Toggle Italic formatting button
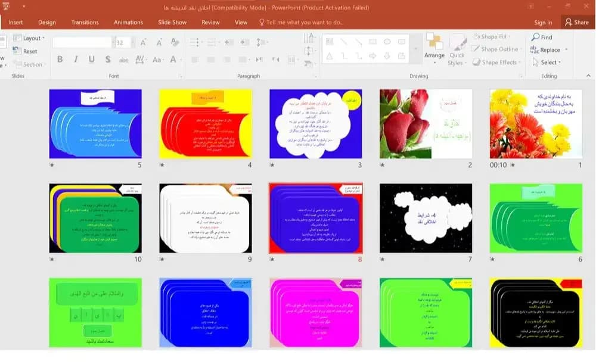 [76, 59]
